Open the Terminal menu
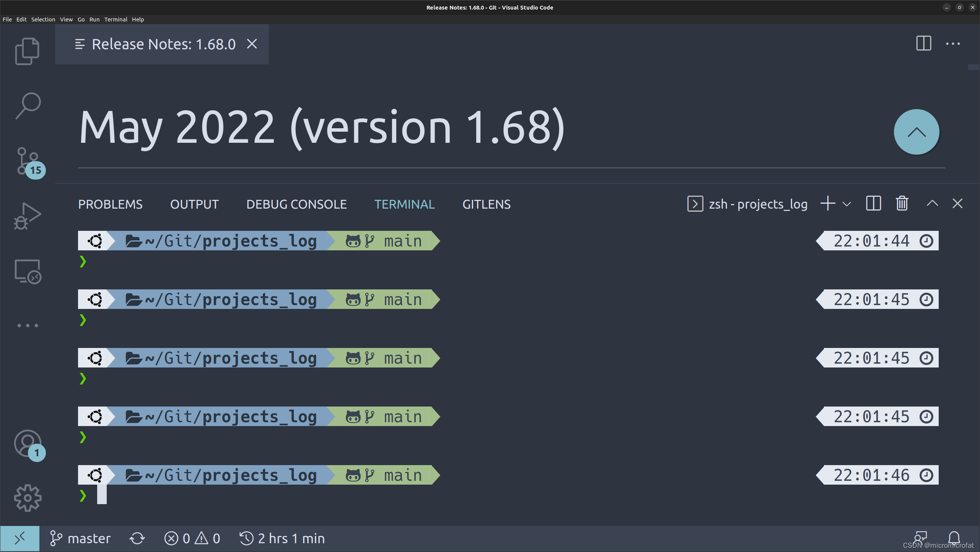The height and width of the screenshot is (552, 980). tap(116, 19)
